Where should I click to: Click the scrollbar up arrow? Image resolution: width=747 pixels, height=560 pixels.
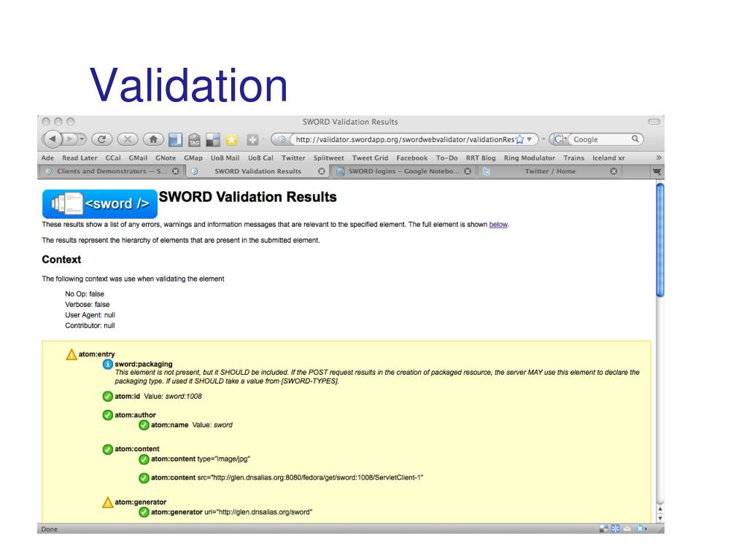coord(659,509)
